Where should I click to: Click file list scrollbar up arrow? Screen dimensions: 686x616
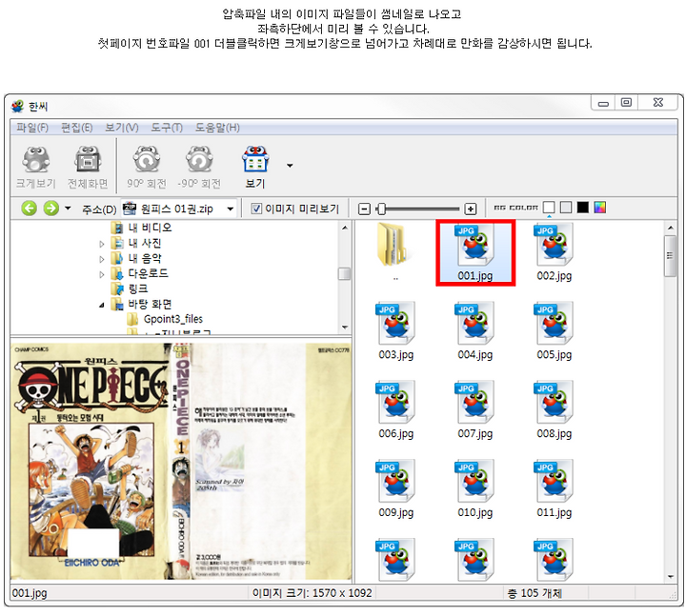point(670,228)
